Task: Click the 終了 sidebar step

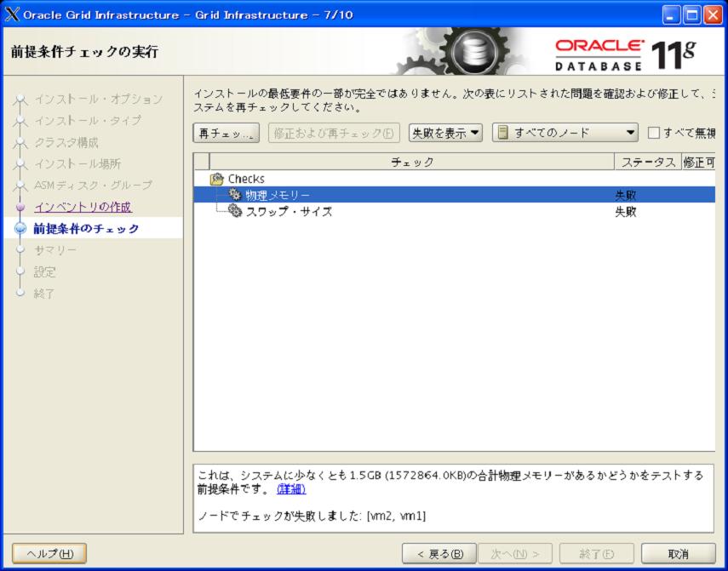Action: pos(44,293)
